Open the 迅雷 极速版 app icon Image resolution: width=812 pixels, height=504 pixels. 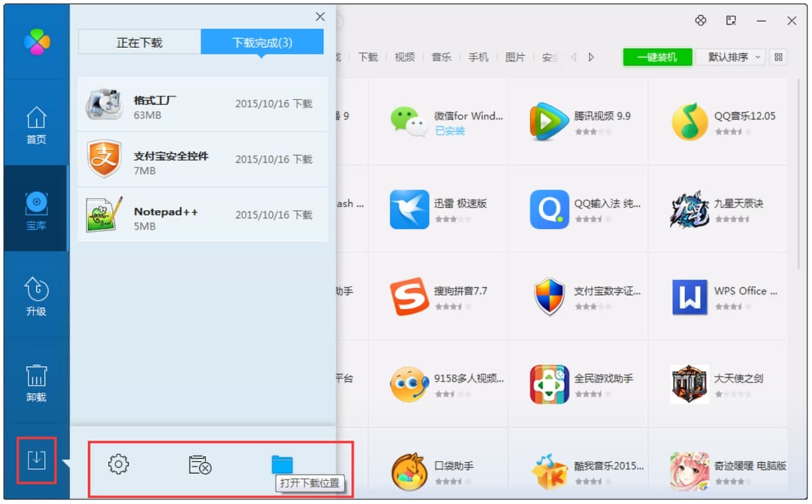point(409,209)
